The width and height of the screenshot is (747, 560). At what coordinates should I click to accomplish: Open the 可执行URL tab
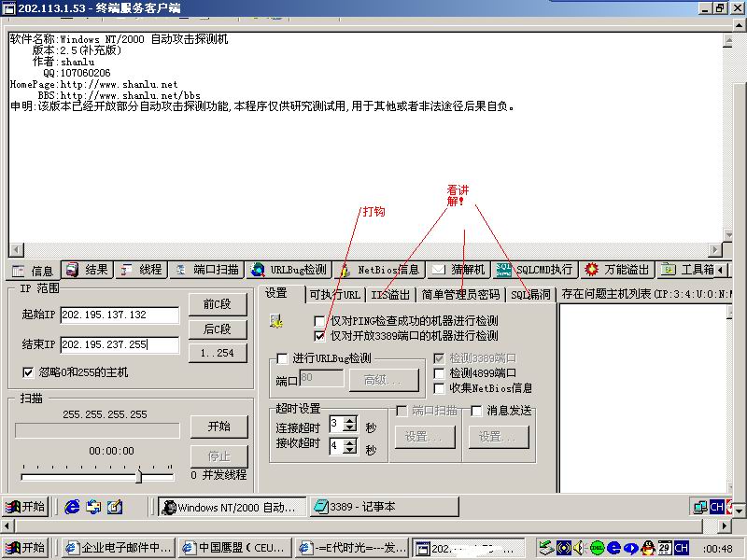coord(334,295)
